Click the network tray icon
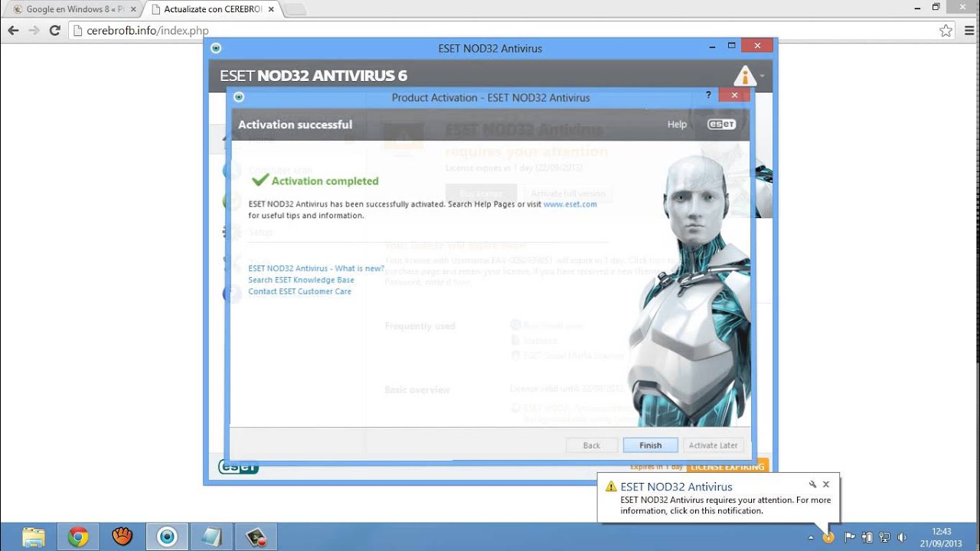 coord(885,537)
